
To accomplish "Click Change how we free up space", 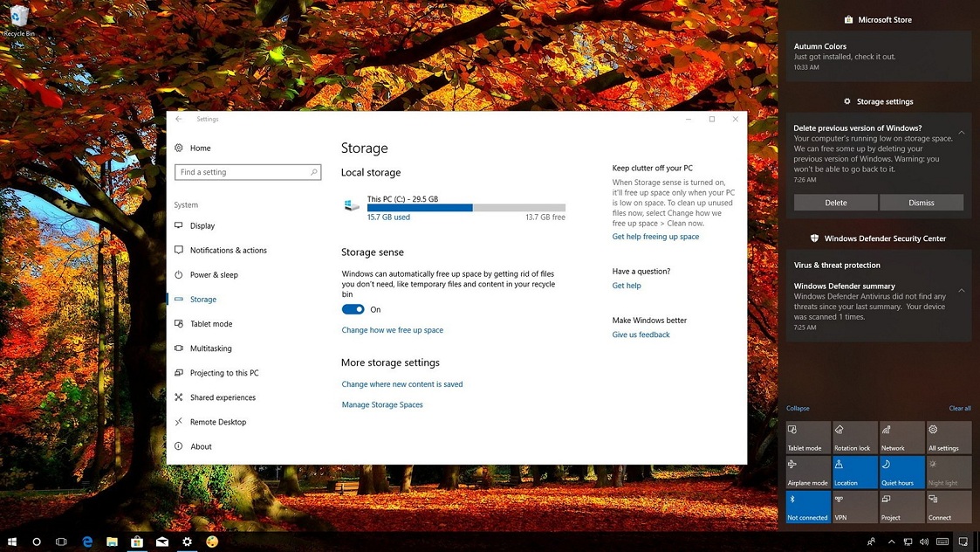I will tap(392, 329).
